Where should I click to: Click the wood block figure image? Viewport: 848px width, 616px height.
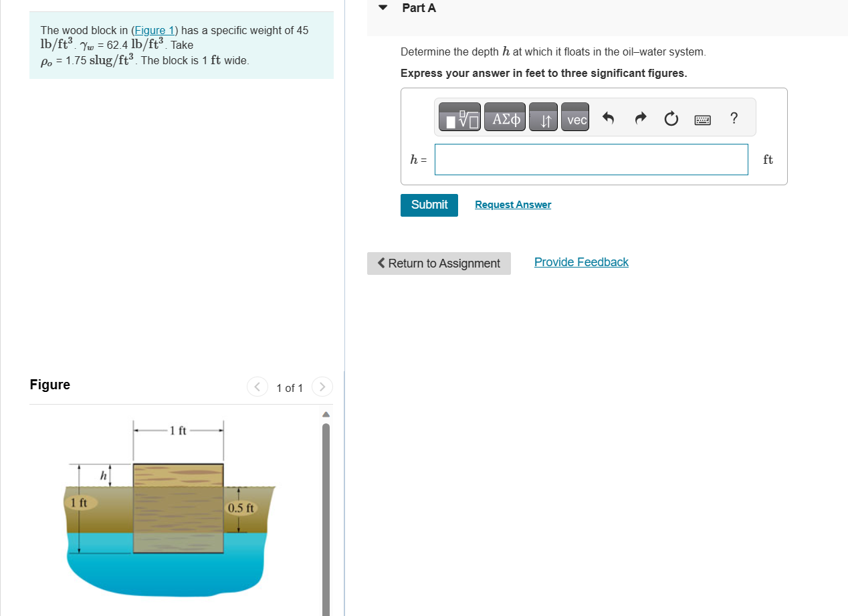pos(171,508)
